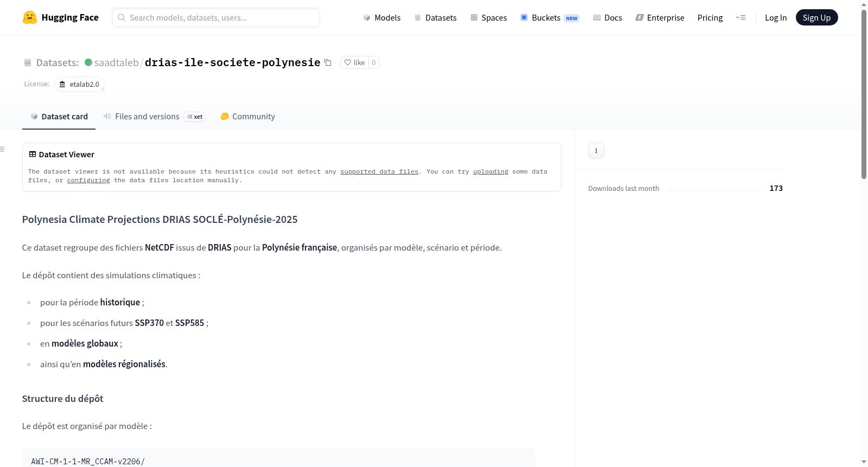
Task: Open Buckets in the top navigation
Action: [550, 17]
